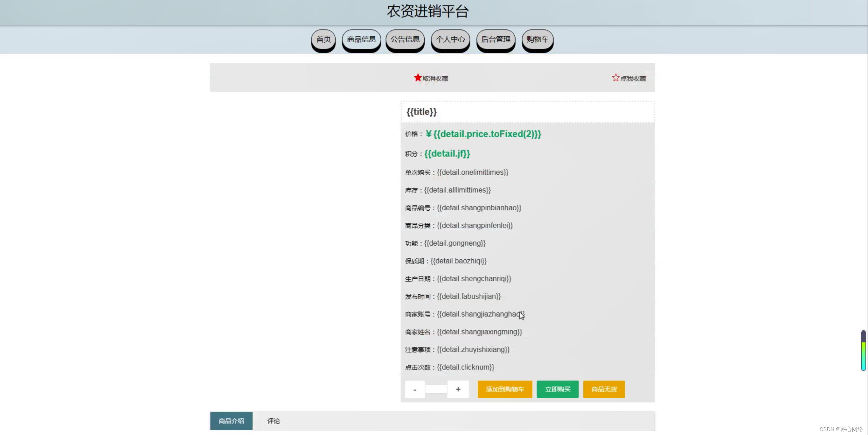Open the 后台管理 page
The image size is (868, 435).
click(x=495, y=40)
